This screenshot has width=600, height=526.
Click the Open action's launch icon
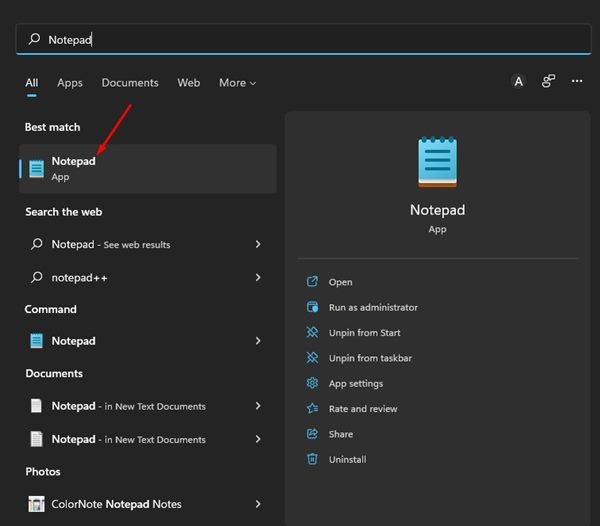click(312, 282)
